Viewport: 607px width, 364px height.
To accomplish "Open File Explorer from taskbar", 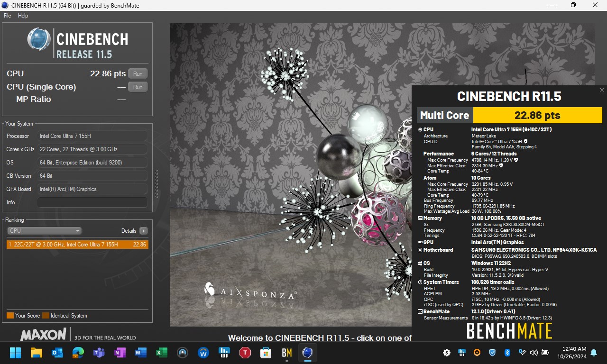I will tap(36, 353).
